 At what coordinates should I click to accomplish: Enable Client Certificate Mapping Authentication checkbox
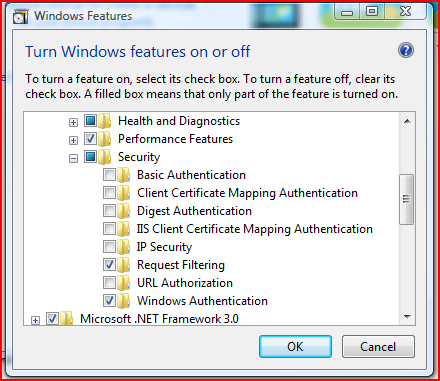(109, 193)
